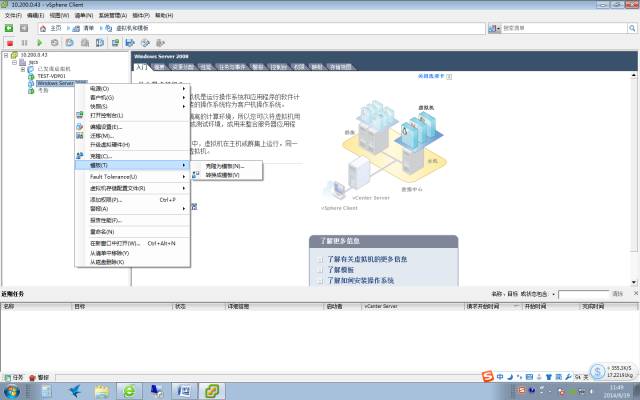Open Internet Explorer from the taskbar
640x400 pixels.
(129, 391)
